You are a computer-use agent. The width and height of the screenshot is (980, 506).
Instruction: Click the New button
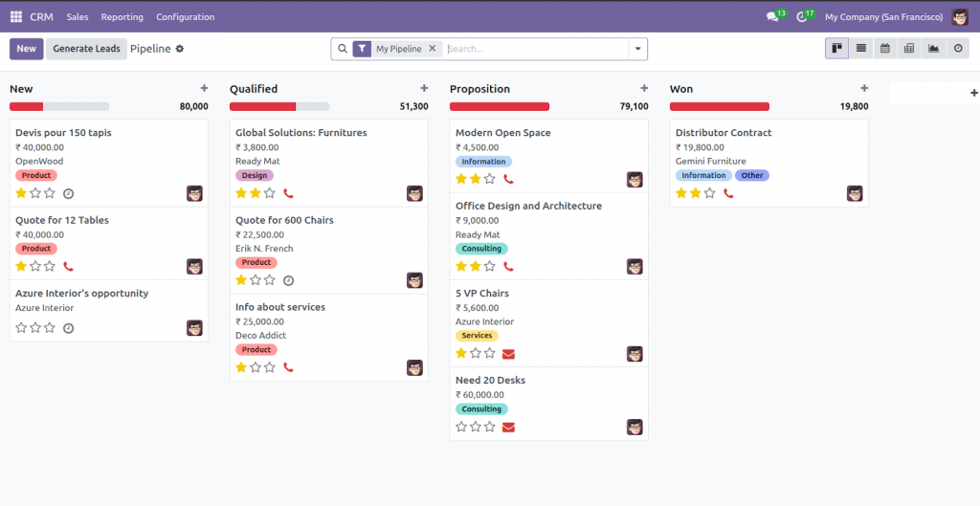(x=26, y=49)
